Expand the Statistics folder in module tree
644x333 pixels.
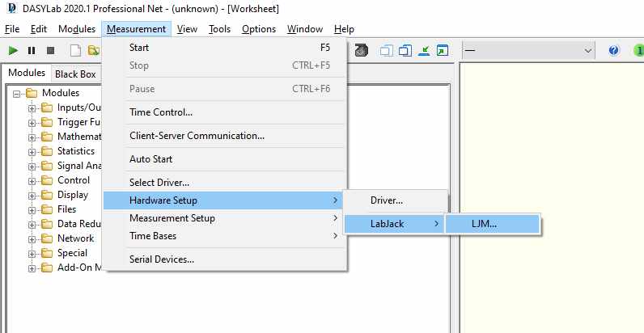tap(33, 151)
